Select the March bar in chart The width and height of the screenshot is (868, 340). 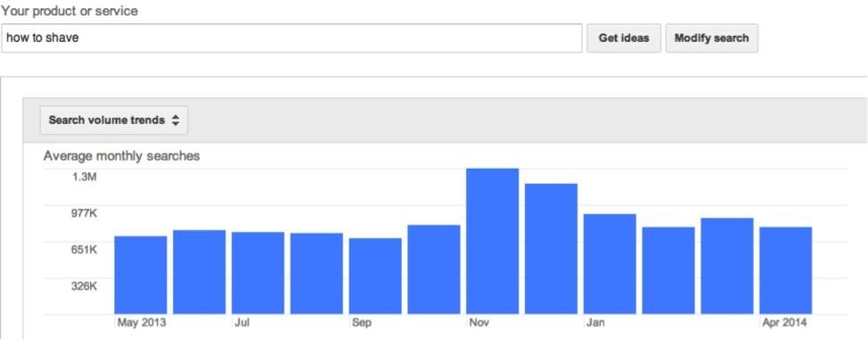coord(727,266)
